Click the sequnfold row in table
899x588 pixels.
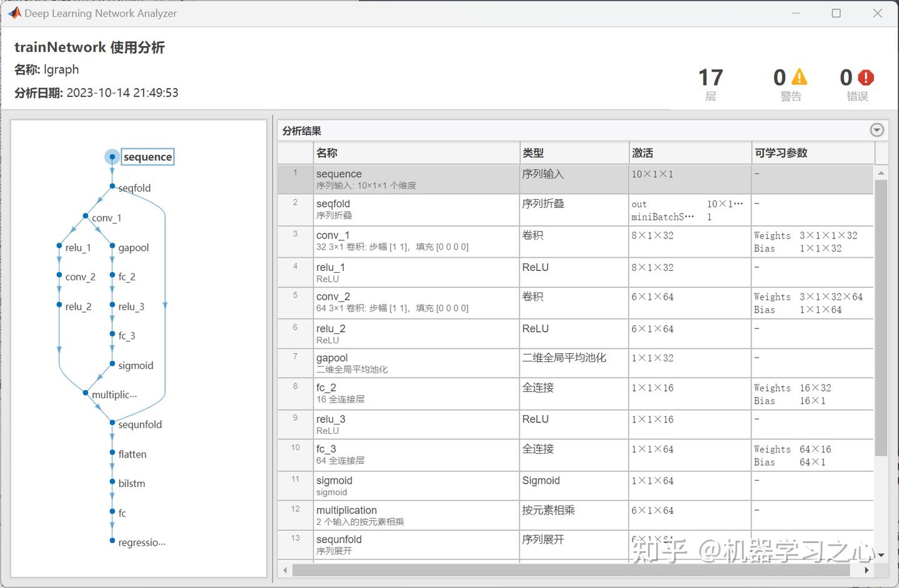[x=576, y=545]
